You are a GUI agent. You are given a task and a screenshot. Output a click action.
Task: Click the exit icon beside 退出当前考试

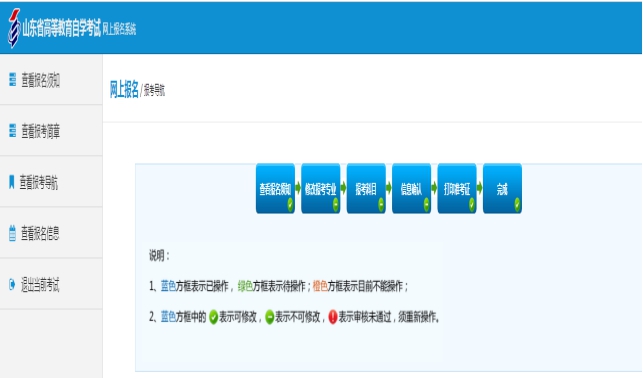[x=12, y=284]
